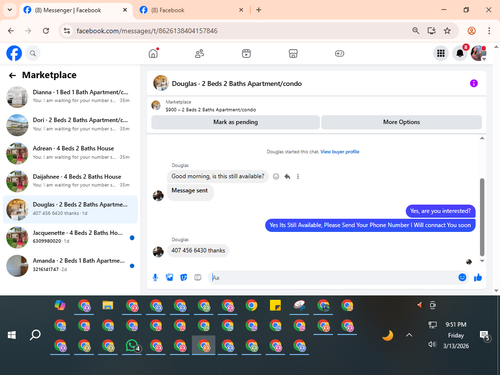
Task: Open the volume control in system tray
Action: click(x=432, y=344)
